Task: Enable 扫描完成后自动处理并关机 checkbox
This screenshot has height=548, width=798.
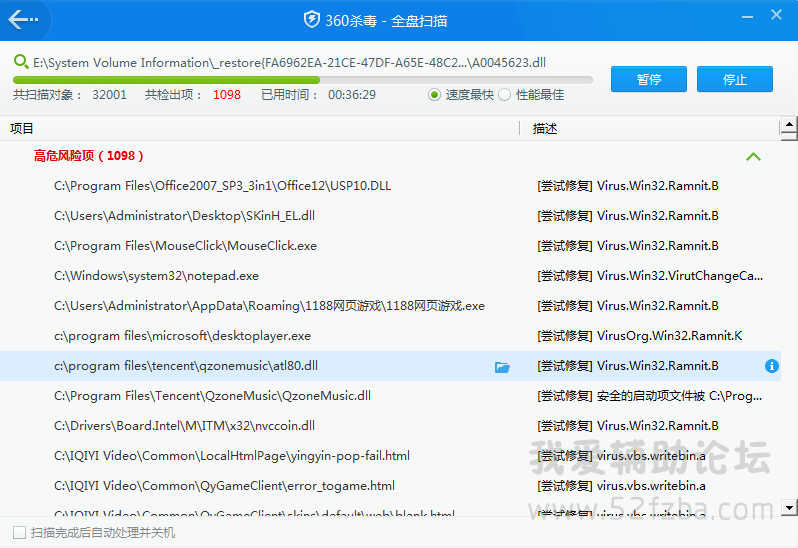Action: (x=19, y=533)
